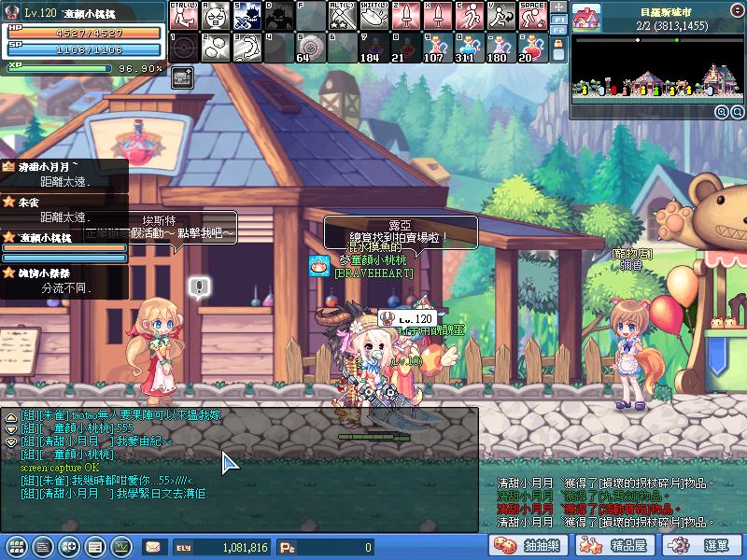Activate the backstep skill on V slot
The width and height of the screenshot is (747, 560).
coord(501,16)
